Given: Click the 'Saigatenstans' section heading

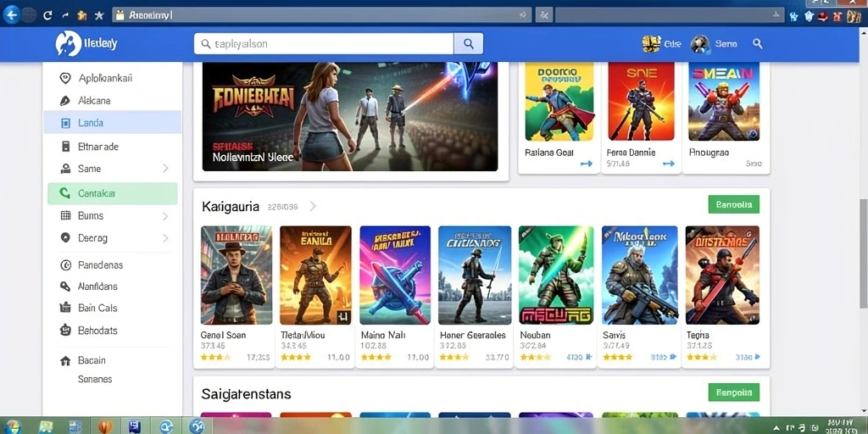Looking at the screenshot, I should (x=247, y=394).
